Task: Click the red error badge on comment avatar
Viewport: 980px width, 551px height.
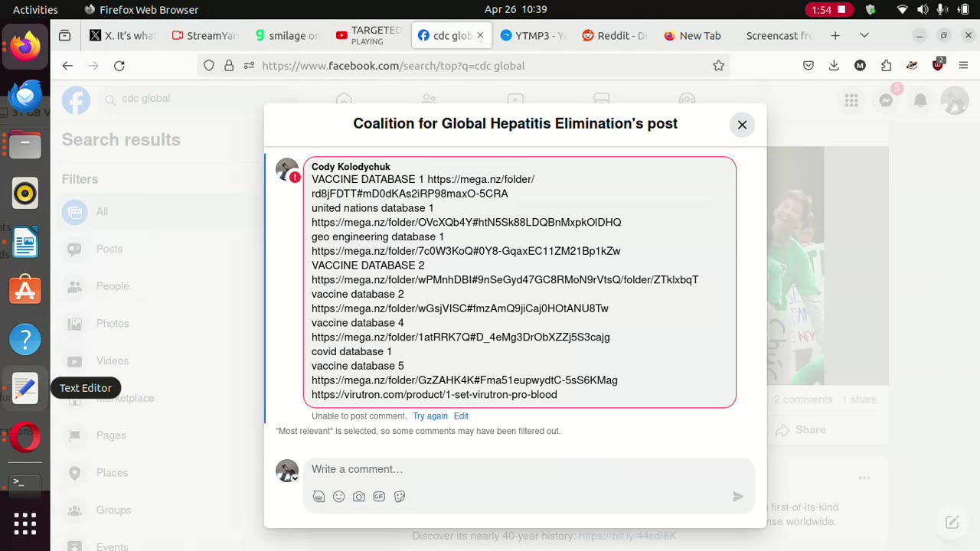Action: click(x=295, y=177)
